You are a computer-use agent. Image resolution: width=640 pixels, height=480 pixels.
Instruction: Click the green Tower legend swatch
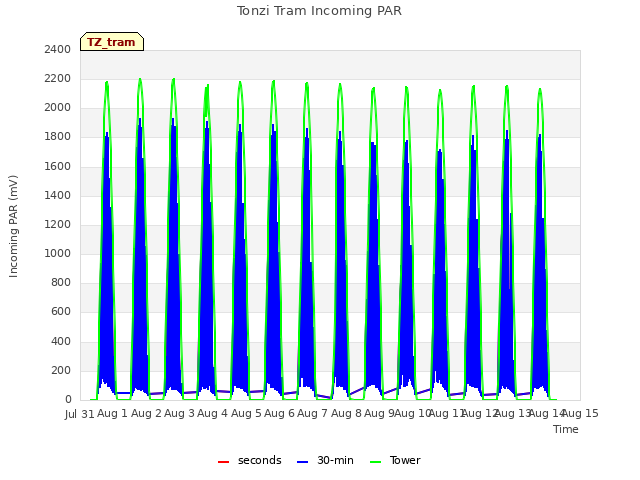click(x=375, y=462)
